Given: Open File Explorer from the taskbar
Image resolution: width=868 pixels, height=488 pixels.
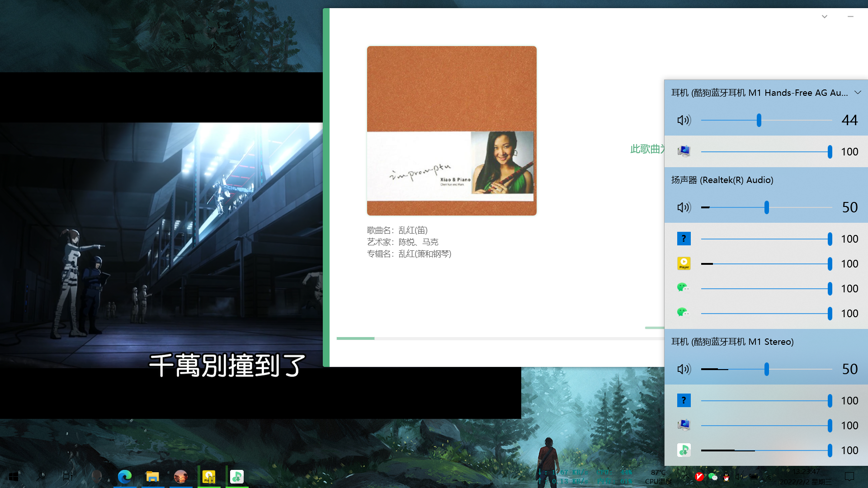Looking at the screenshot, I should [x=152, y=476].
